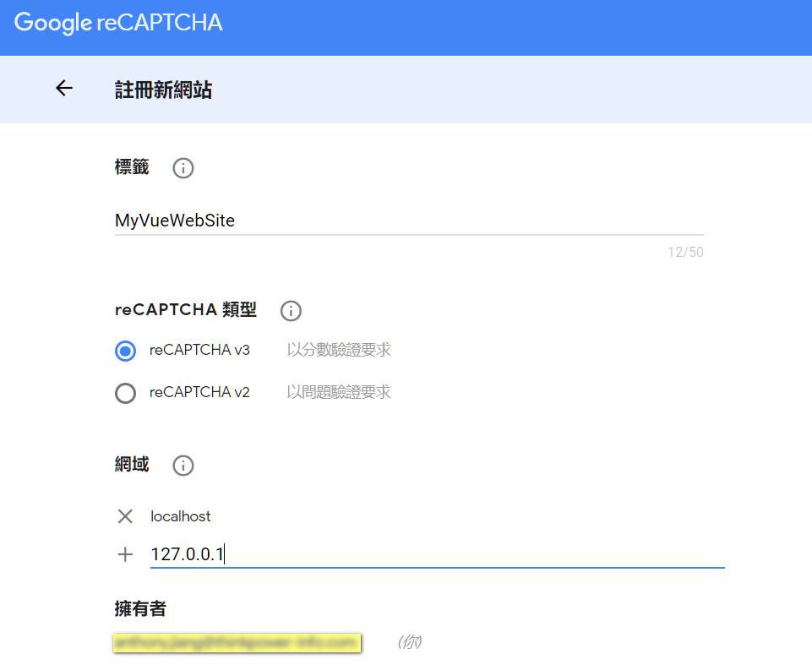Image resolution: width=812 pixels, height=665 pixels.
Task: Click the info icon beside 網域
Action: click(183, 465)
